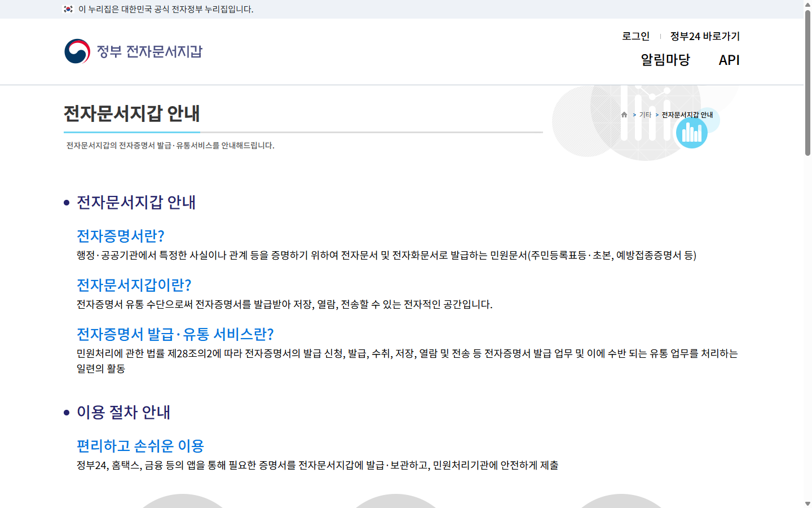The height and width of the screenshot is (508, 812).
Task: Click the paragraph mentioning 정부24, 홈택스, 금융
Action: coord(317,465)
